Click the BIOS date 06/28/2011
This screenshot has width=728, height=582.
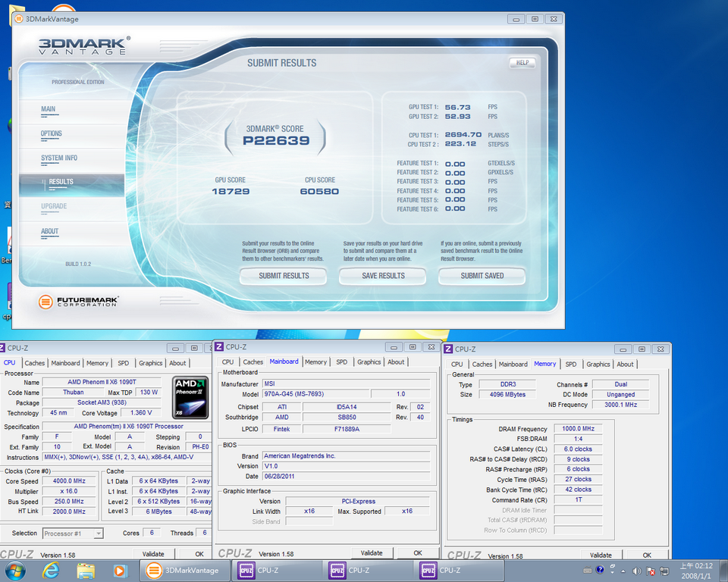[x=346, y=476]
